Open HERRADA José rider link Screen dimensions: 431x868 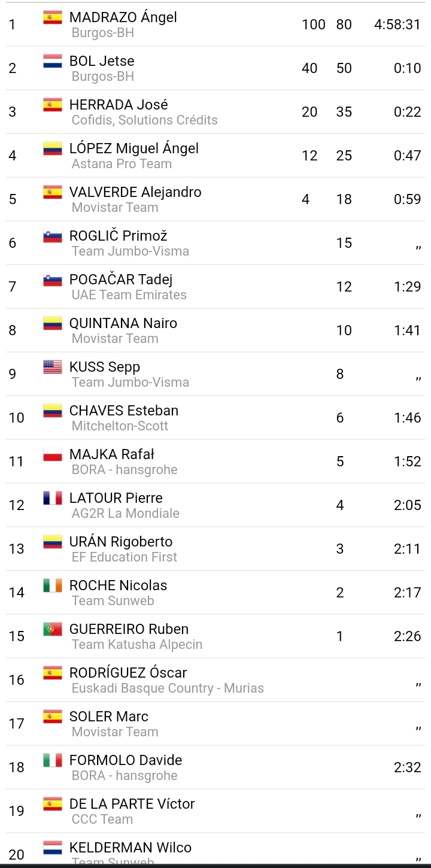coord(119,105)
